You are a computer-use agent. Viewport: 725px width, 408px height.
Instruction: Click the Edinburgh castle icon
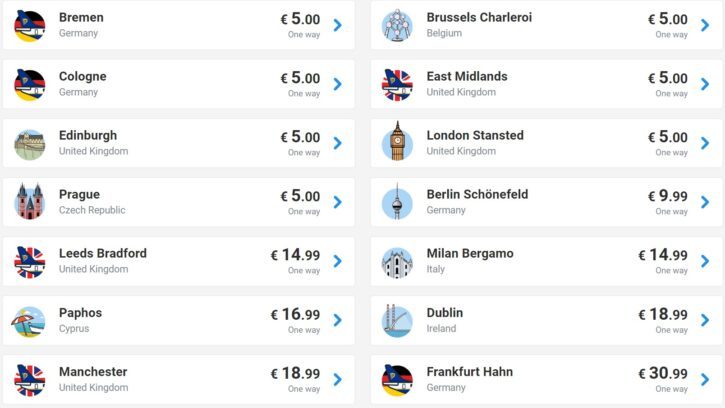30,144
